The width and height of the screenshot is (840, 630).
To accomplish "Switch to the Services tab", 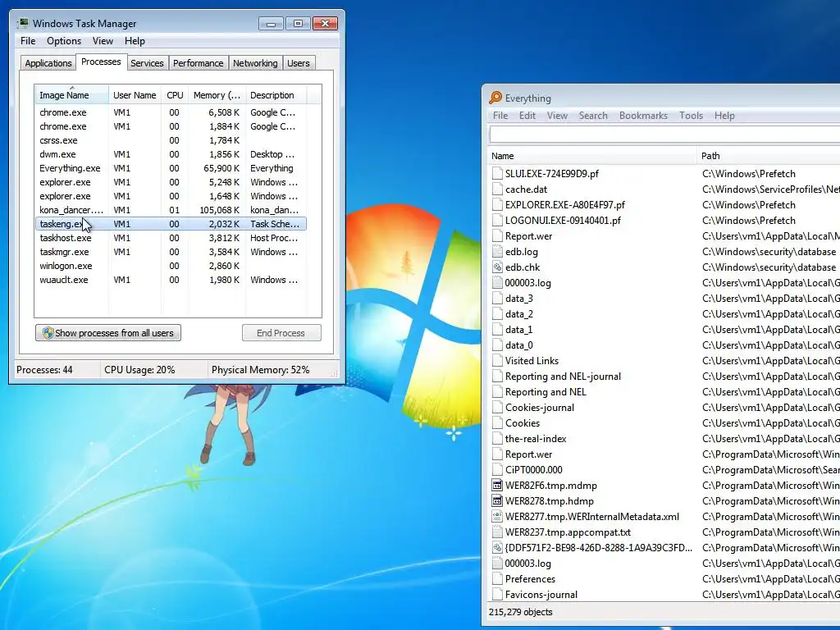I will [147, 63].
